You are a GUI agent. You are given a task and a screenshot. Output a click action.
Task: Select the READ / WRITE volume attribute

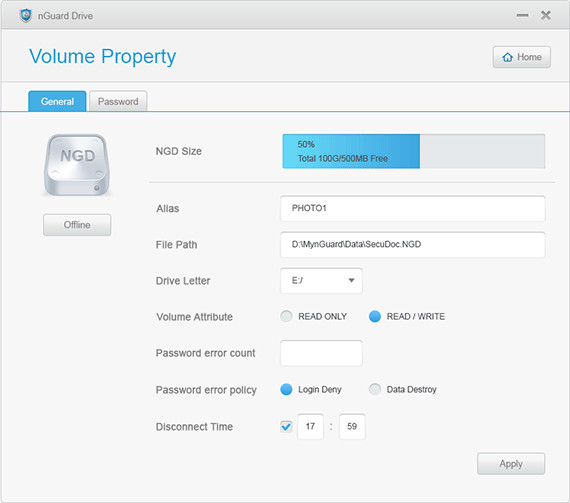[375, 316]
